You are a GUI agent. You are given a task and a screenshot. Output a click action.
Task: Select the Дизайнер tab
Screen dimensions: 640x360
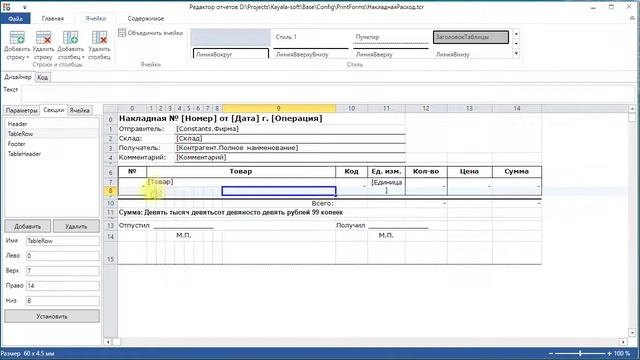(18, 77)
